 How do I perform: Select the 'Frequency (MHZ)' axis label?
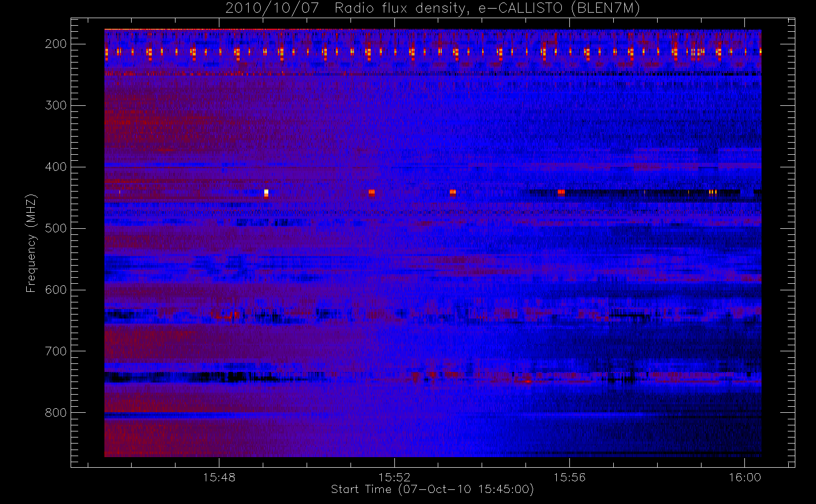31,243
